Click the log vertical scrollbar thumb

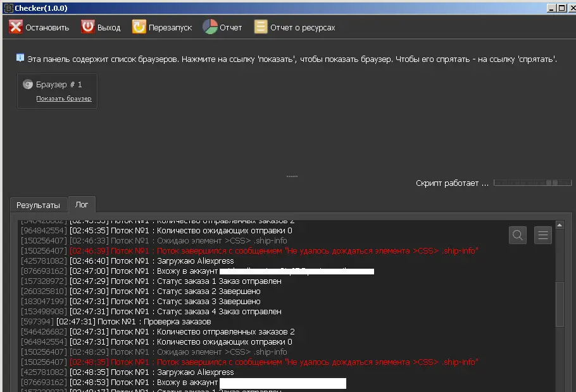560,304
